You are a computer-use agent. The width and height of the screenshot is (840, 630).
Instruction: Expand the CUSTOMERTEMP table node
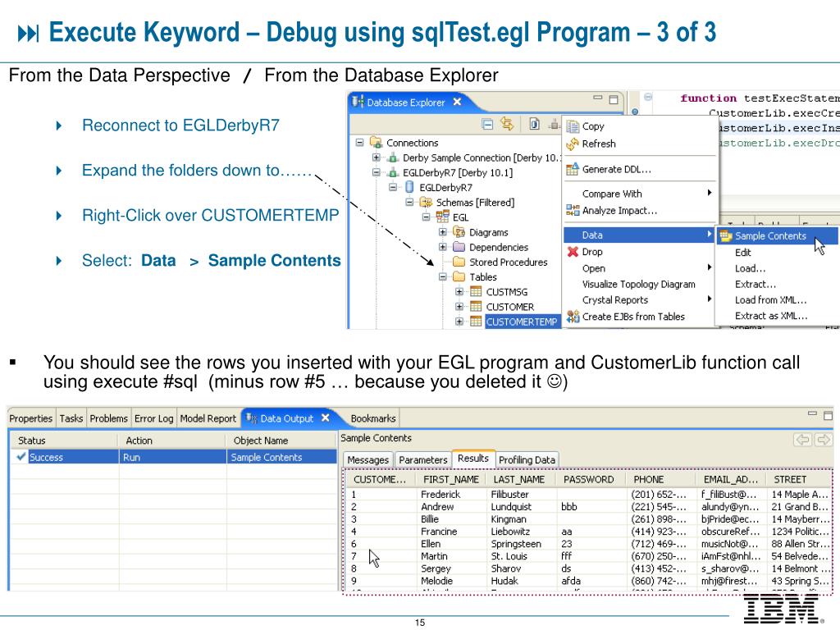459,322
